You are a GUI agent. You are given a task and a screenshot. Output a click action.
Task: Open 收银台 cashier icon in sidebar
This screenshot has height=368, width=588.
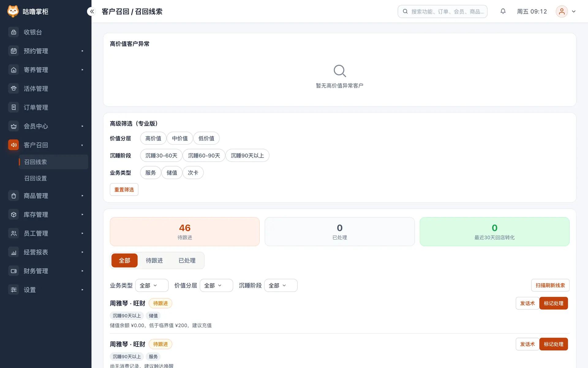click(x=13, y=32)
